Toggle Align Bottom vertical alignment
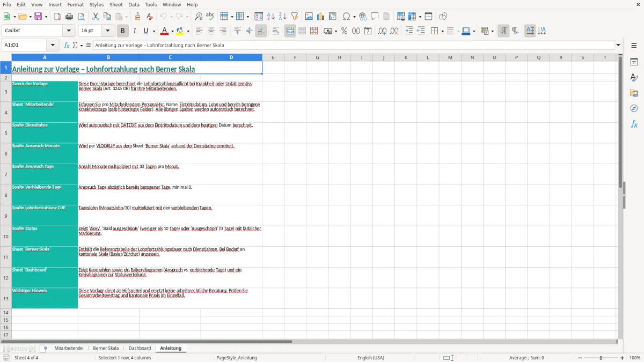This screenshot has height=362, width=644. [261, 31]
